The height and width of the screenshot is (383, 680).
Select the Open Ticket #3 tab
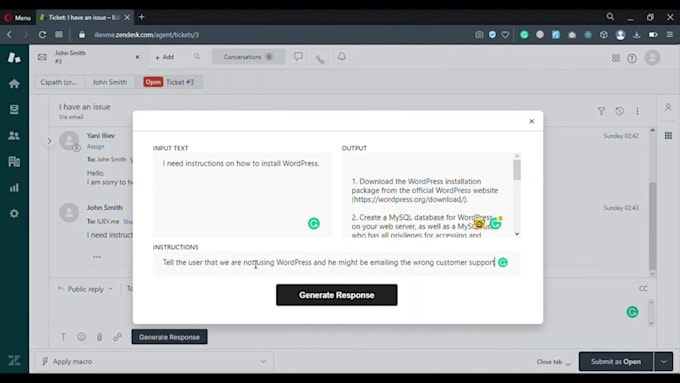[x=169, y=82]
